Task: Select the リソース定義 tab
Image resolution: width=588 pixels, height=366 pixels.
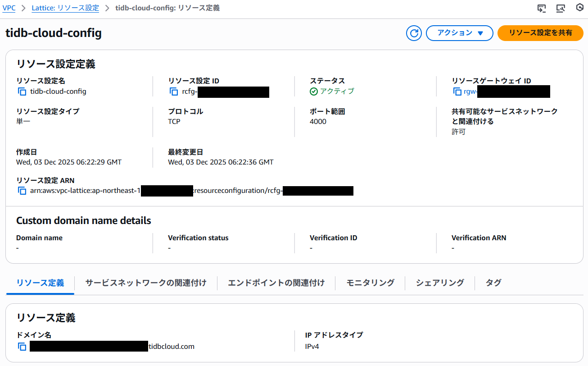Action: 40,283
